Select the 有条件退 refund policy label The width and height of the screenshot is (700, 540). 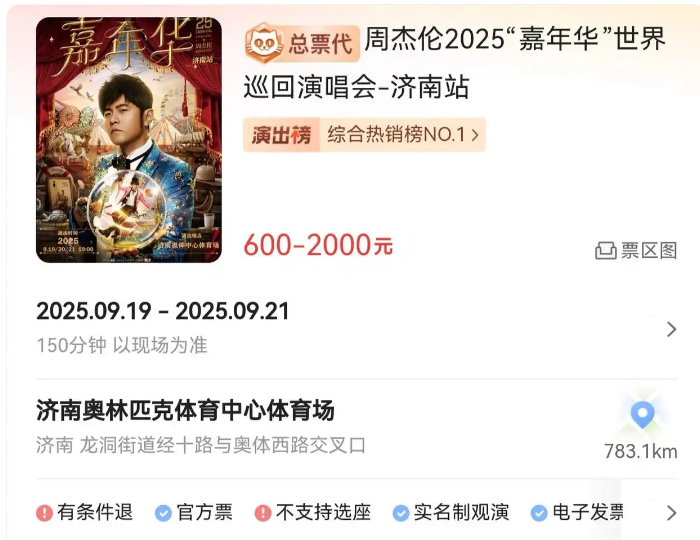point(95,512)
